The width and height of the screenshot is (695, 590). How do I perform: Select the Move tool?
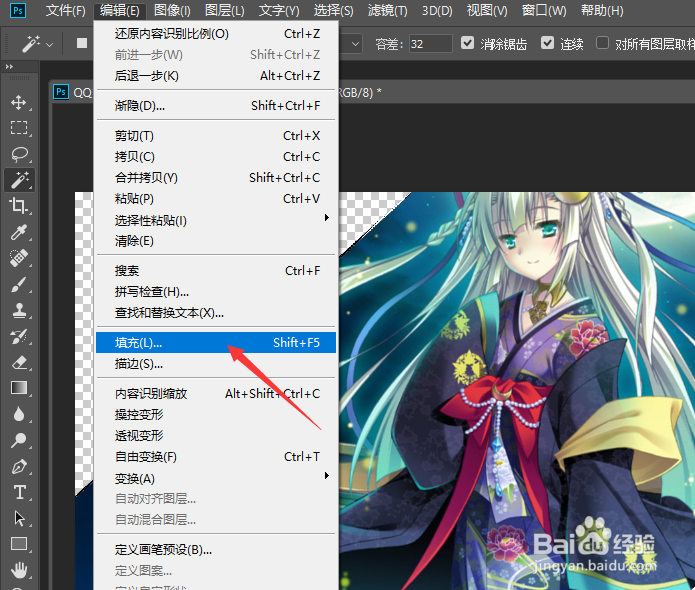tap(19, 102)
